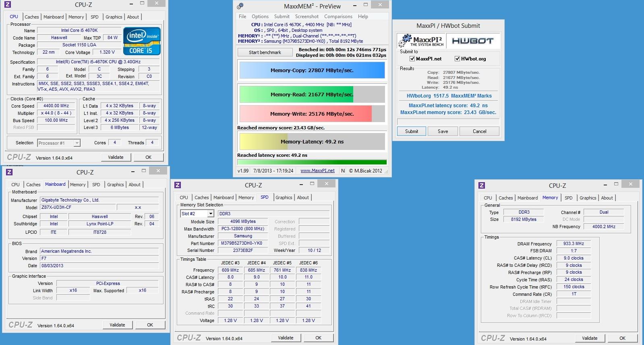Open the Slot #2 memory slot dropdown
This screenshot has width=644, height=345.
210,214
